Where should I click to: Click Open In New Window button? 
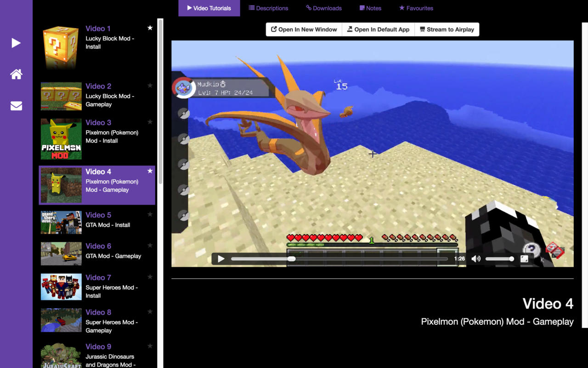click(x=304, y=29)
